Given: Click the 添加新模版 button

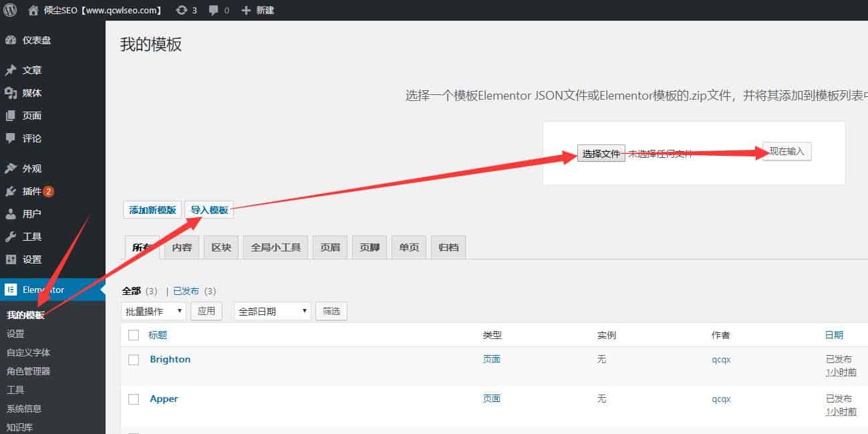Looking at the screenshot, I should [152, 210].
